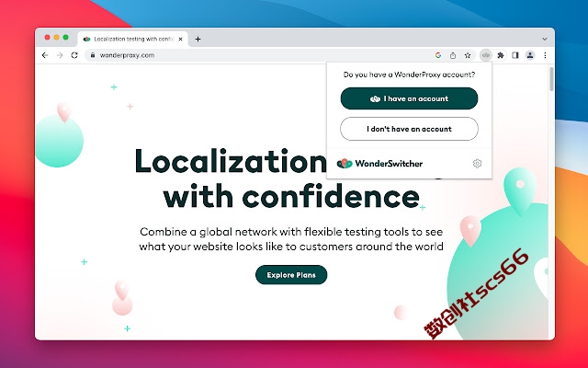Open WonderSwitcher settings gear

point(477,164)
